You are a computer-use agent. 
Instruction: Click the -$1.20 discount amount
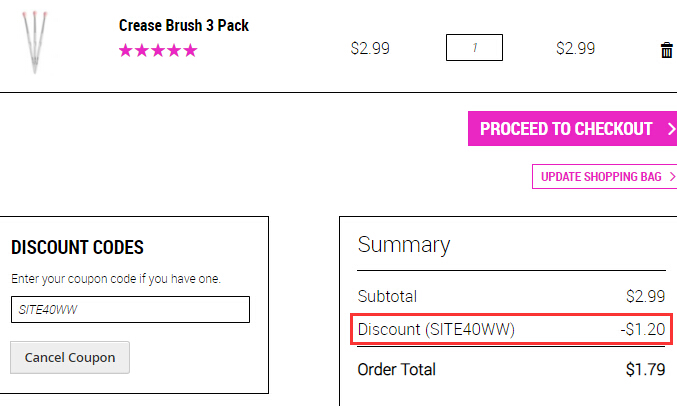click(643, 330)
